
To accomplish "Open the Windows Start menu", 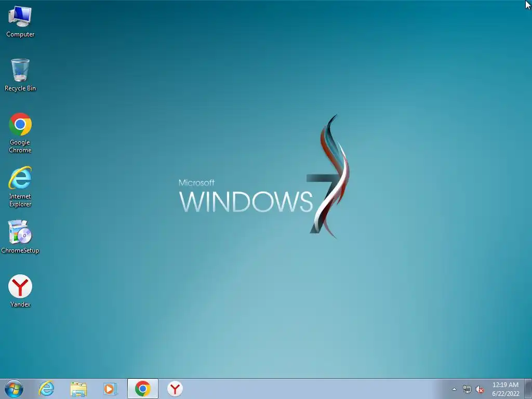I will click(14, 389).
